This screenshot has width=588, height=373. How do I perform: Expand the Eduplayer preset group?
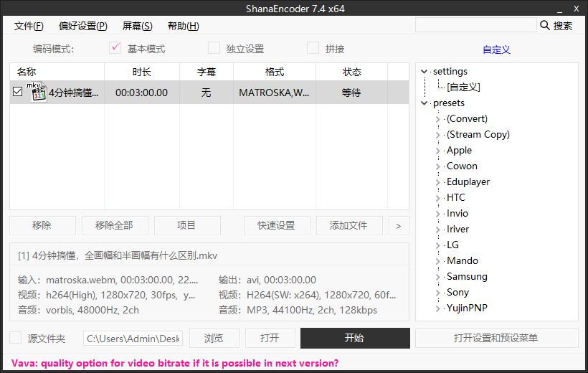(437, 182)
